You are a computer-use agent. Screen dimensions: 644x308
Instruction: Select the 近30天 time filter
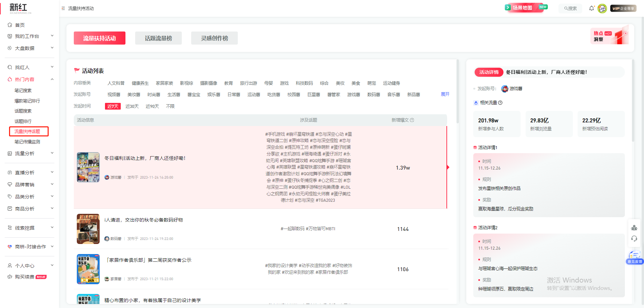point(132,106)
